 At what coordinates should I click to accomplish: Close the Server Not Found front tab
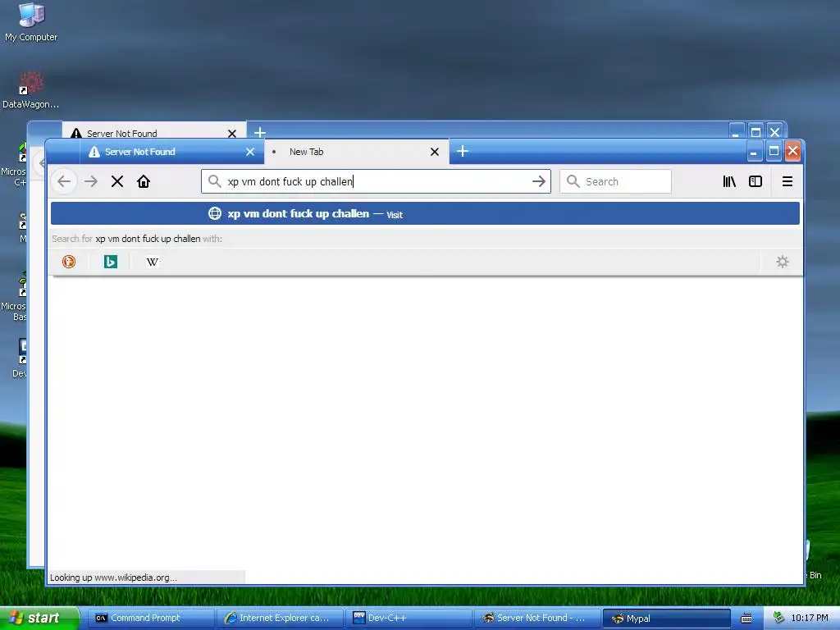tap(250, 152)
